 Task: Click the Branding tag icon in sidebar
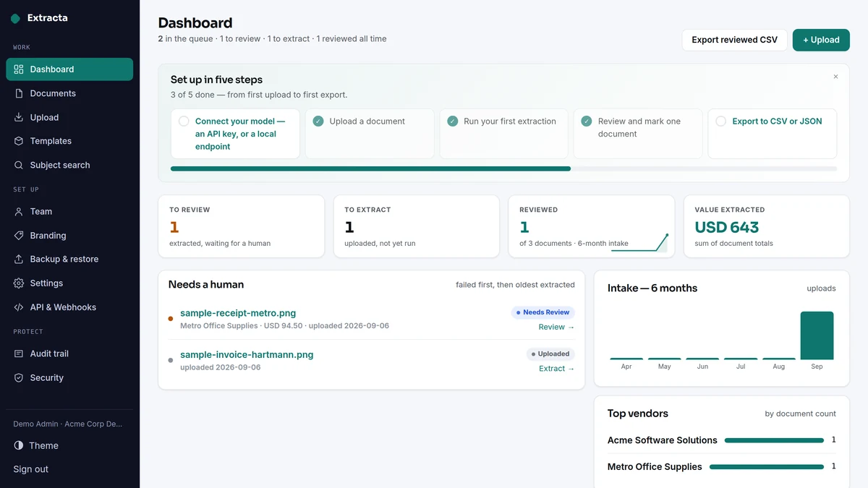coord(19,236)
